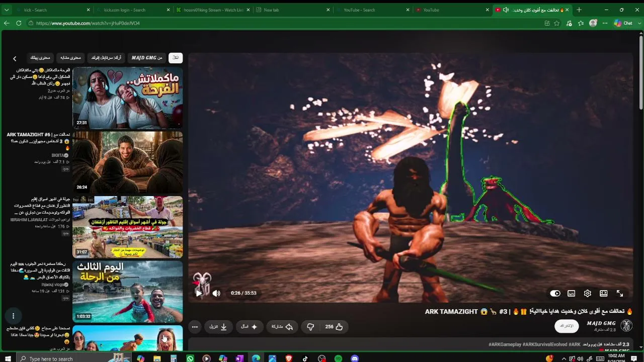Open the ARK TAMAZIGHT #6 recommended thumbnail
Screen dimensions: 644x362
coord(128,162)
